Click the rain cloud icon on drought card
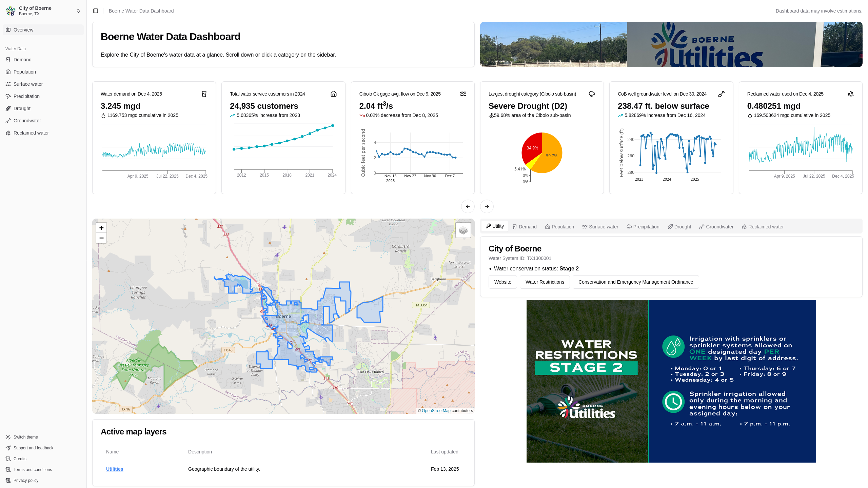868x488 pixels. click(592, 94)
